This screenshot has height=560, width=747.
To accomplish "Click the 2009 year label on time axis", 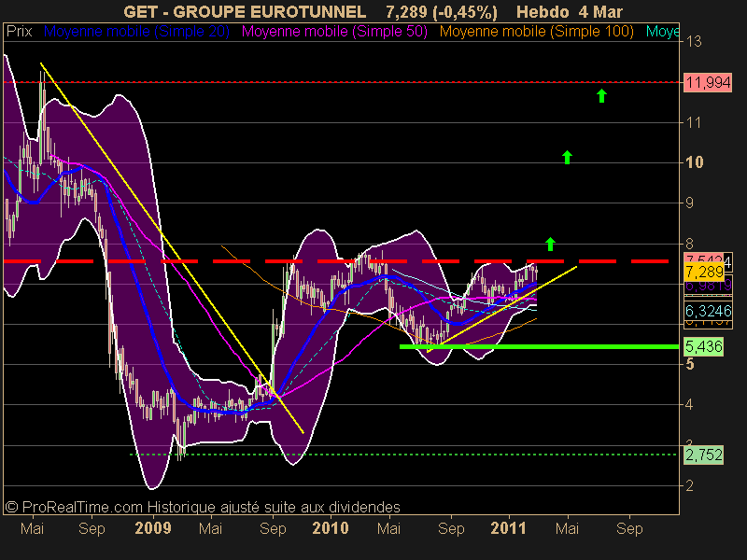I will (x=153, y=528).
